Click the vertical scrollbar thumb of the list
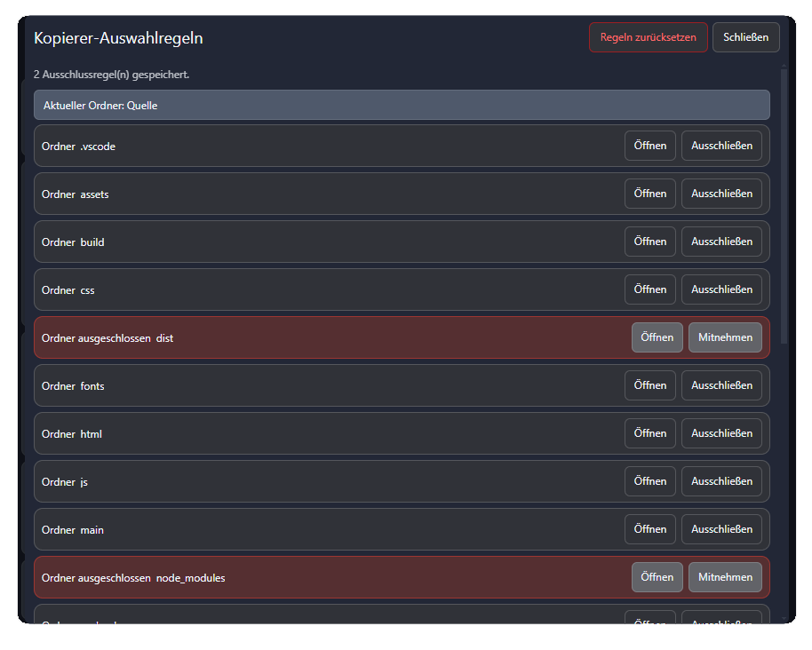 pos(784,206)
